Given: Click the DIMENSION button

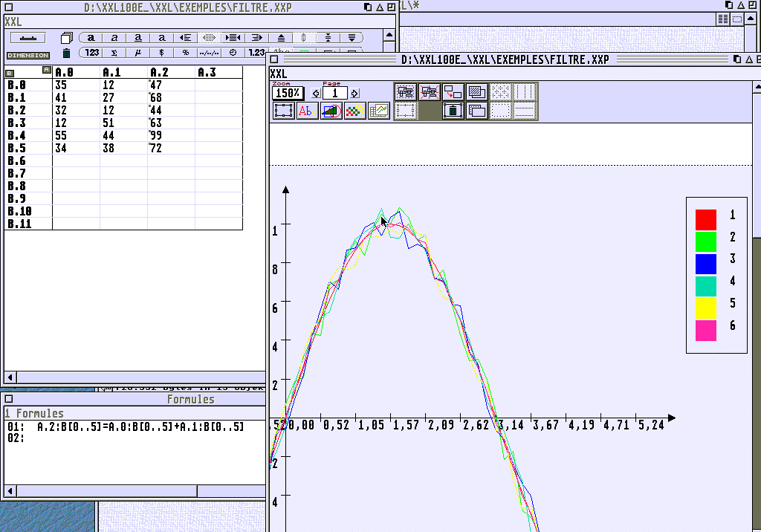Looking at the screenshot, I should [x=28, y=55].
